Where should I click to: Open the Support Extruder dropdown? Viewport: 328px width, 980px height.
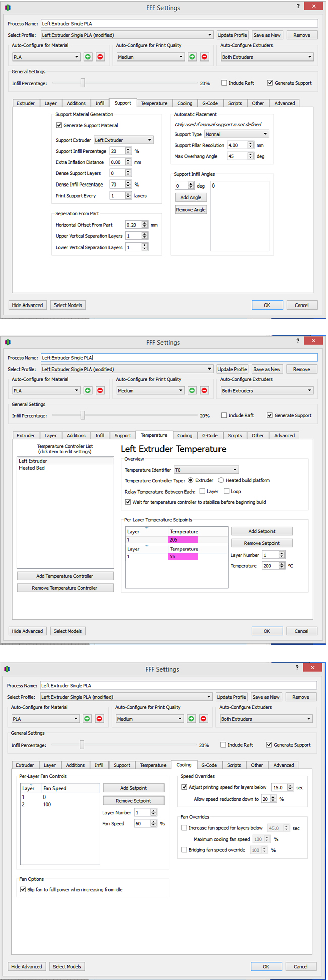(124, 140)
